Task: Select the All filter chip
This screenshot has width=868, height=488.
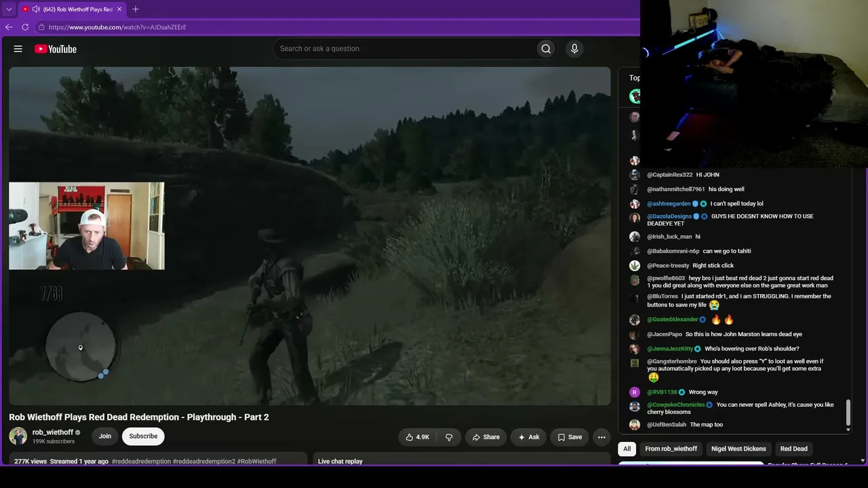Action: (627, 449)
